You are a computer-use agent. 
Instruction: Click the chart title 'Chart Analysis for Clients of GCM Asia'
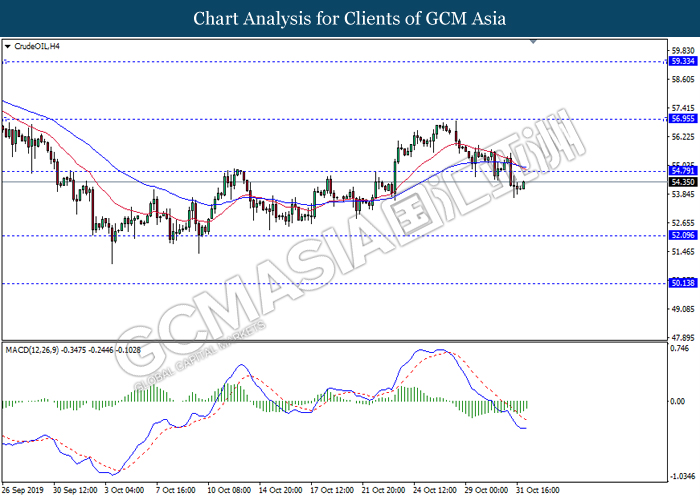pos(350,18)
